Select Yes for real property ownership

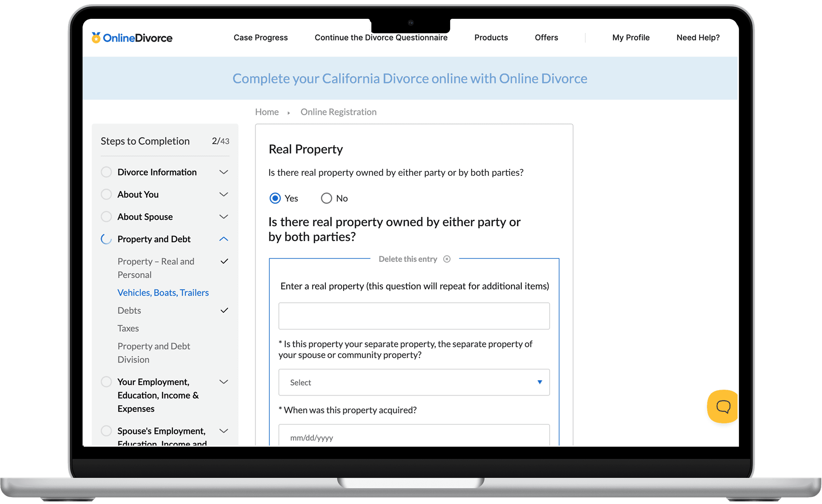point(274,198)
